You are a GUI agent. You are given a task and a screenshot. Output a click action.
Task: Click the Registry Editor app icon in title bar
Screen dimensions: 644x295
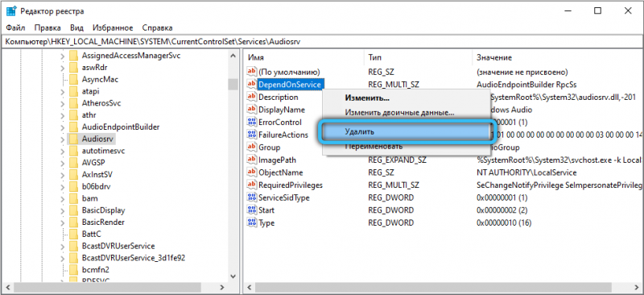tap(11, 10)
